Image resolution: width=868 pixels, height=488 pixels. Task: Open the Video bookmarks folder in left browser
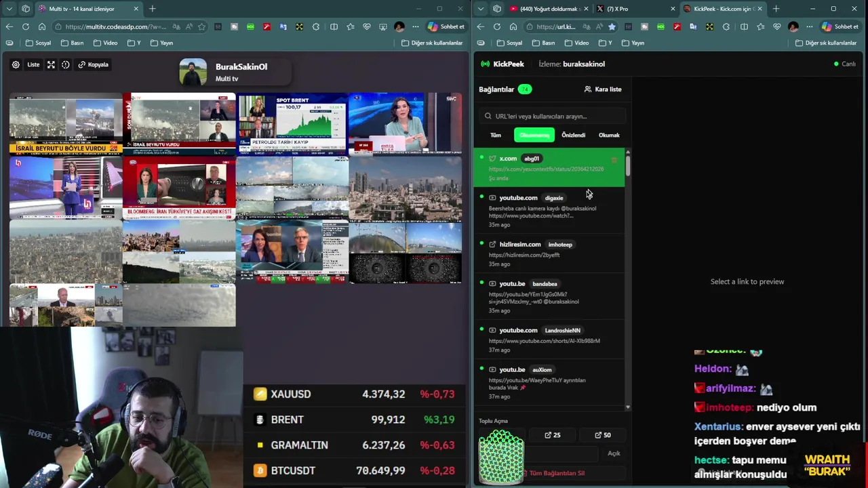pyautogui.click(x=105, y=43)
